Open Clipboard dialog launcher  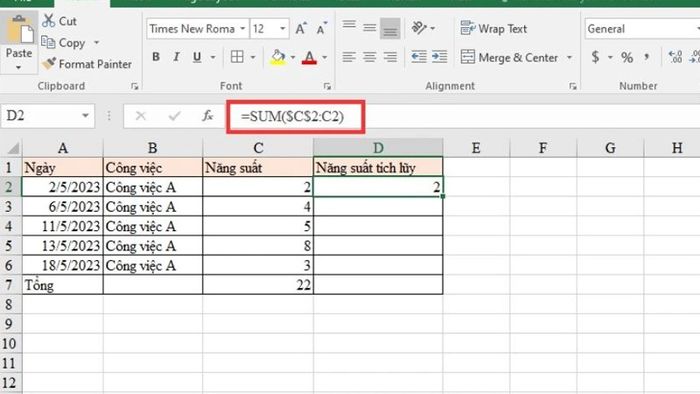click(x=134, y=87)
